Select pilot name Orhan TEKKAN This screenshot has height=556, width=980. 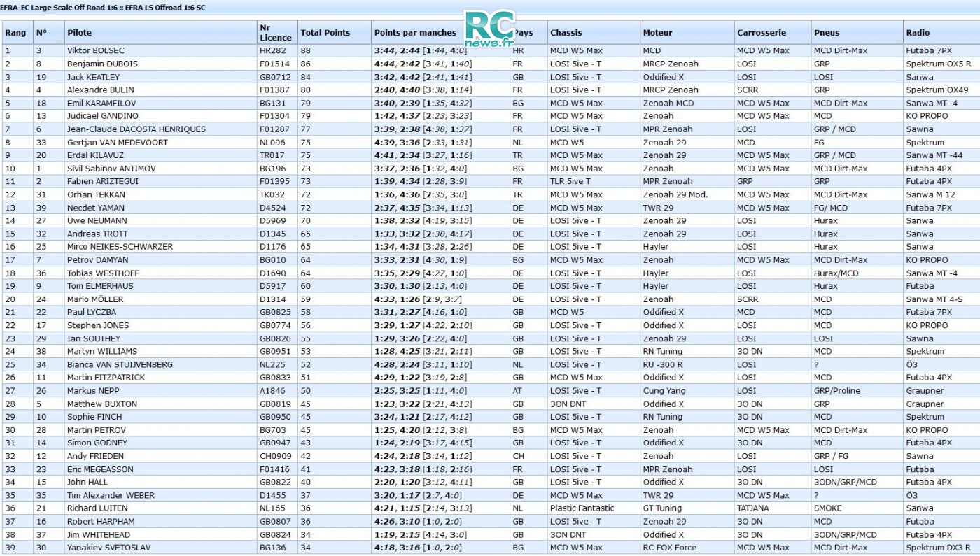(94, 194)
